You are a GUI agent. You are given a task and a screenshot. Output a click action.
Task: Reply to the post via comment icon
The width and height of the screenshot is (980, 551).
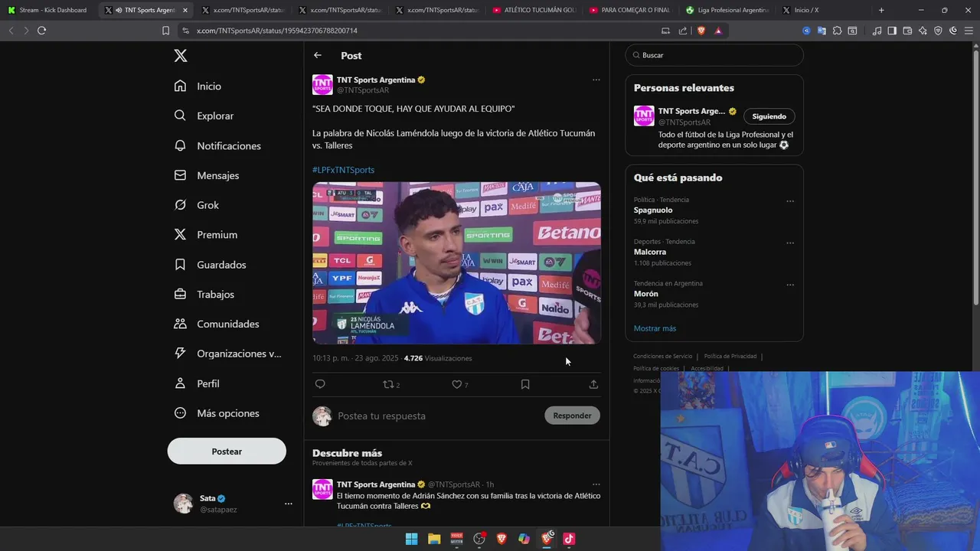pos(320,384)
